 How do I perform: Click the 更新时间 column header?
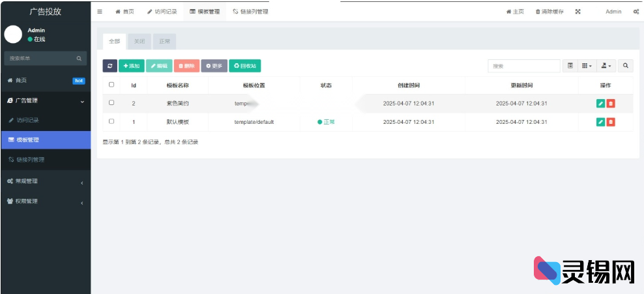tap(521, 85)
